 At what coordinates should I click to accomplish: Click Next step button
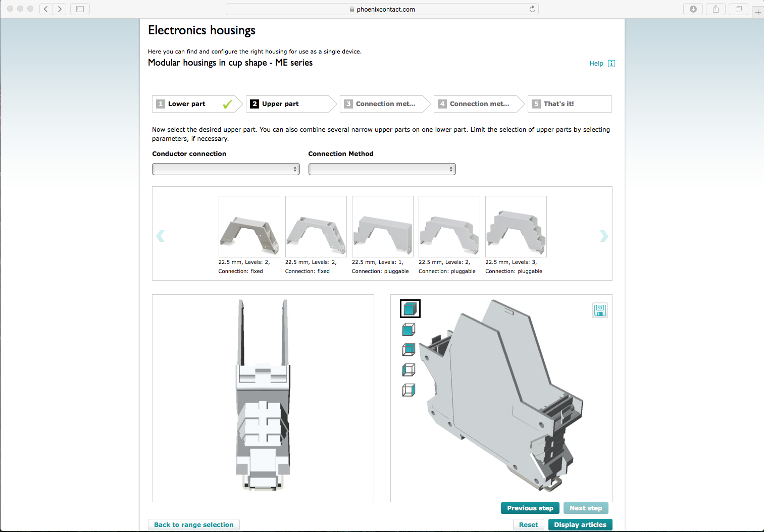[x=586, y=508]
